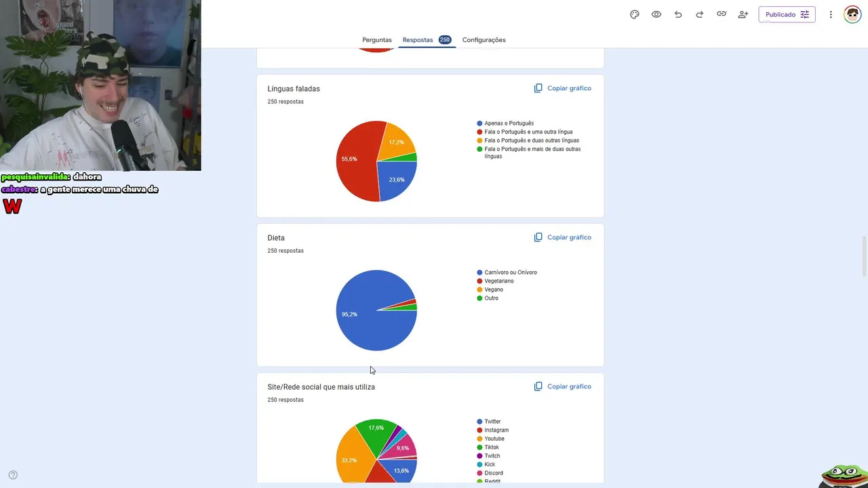
Task: Open the Google account avatar
Action: 852,14
